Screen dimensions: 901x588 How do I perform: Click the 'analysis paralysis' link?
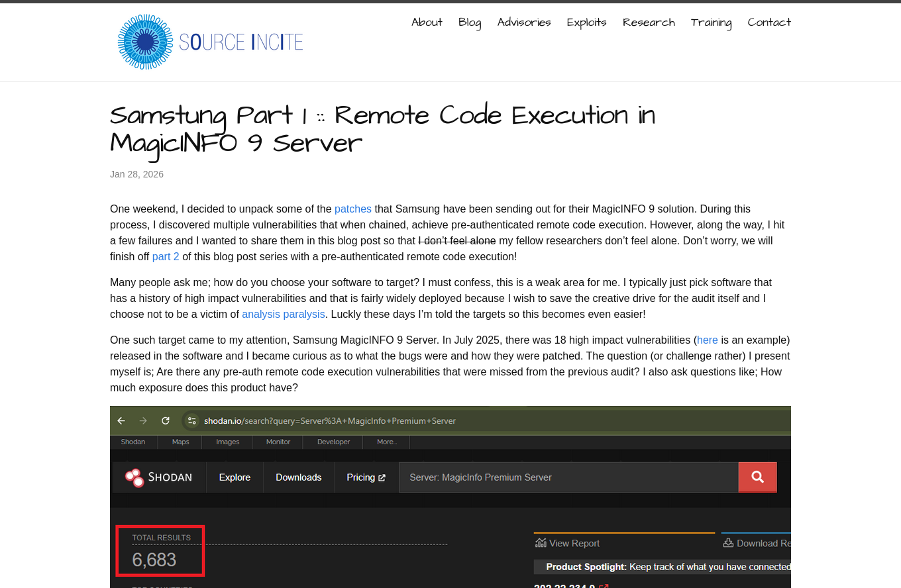point(284,314)
